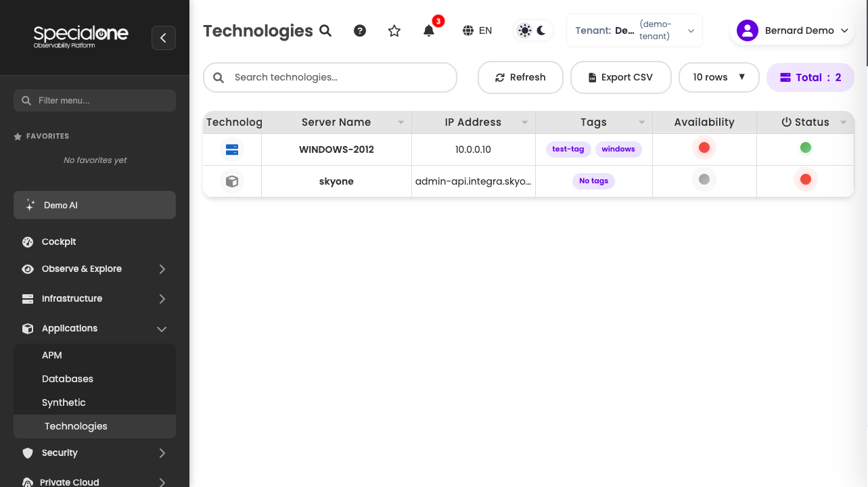Screen dimensions: 868x487
Task: Click the Observe & Explore eye icon
Action: point(28,269)
